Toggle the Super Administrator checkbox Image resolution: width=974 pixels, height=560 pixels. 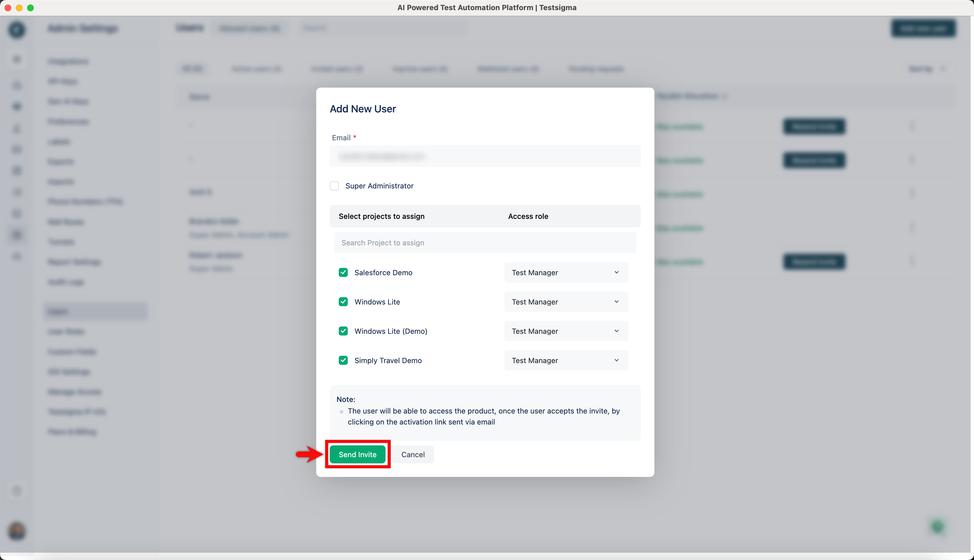click(x=334, y=186)
